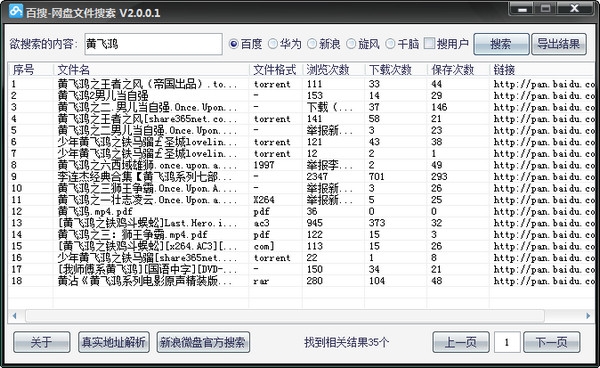This screenshot has height=368, width=600.
Task: Select row 黄飞鸿之王者之风[share365net
Action: 302,119
